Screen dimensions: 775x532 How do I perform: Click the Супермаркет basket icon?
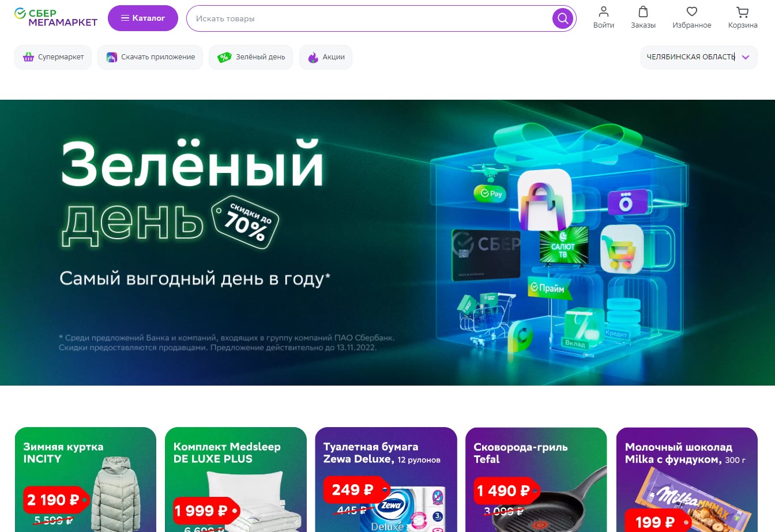(x=28, y=57)
